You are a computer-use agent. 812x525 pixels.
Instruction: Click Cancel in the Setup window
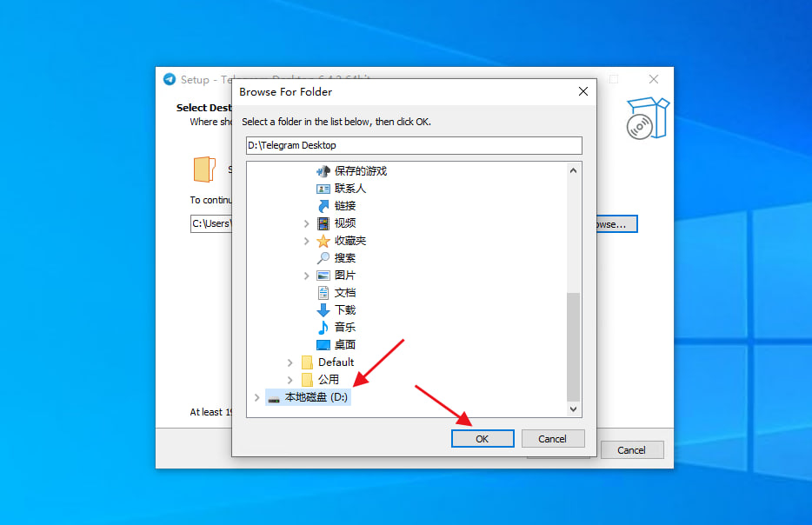tap(632, 450)
